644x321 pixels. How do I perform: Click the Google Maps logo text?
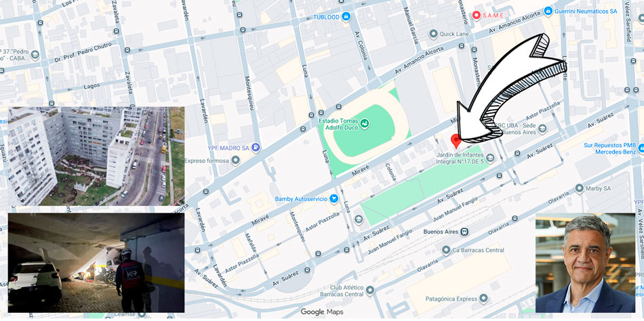[x=321, y=312]
